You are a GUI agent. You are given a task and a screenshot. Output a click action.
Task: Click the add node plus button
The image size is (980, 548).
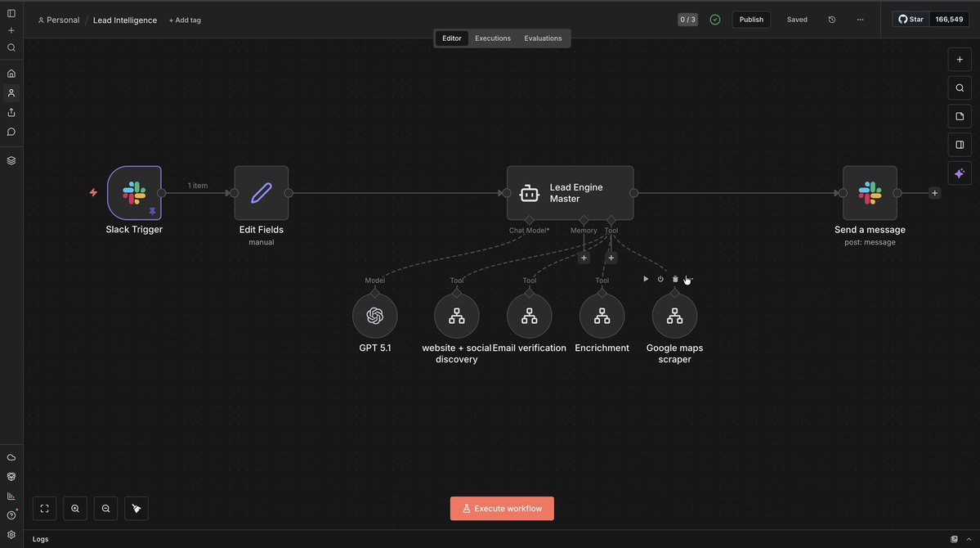(960, 60)
